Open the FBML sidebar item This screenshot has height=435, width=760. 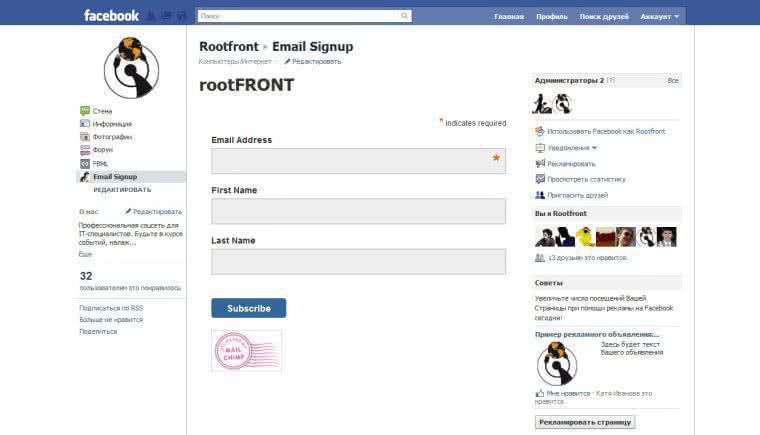[x=100, y=163]
